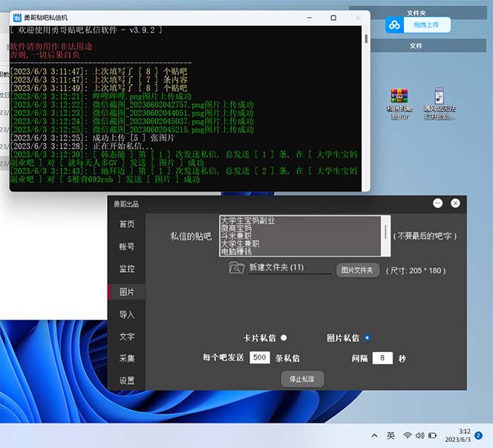This screenshot has width=493, height=448.
Task: Click the Baidu Netdisk cloud upload icon
Action: pos(396,26)
